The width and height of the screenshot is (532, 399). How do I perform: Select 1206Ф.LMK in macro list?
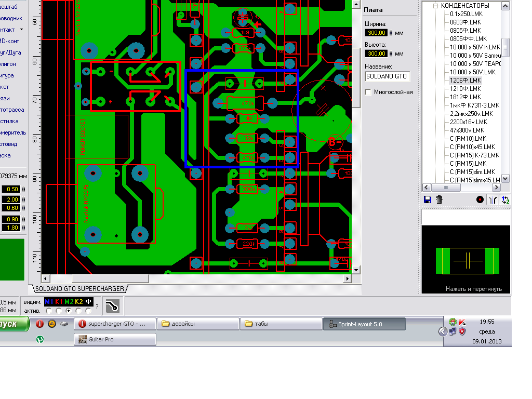pos(465,81)
